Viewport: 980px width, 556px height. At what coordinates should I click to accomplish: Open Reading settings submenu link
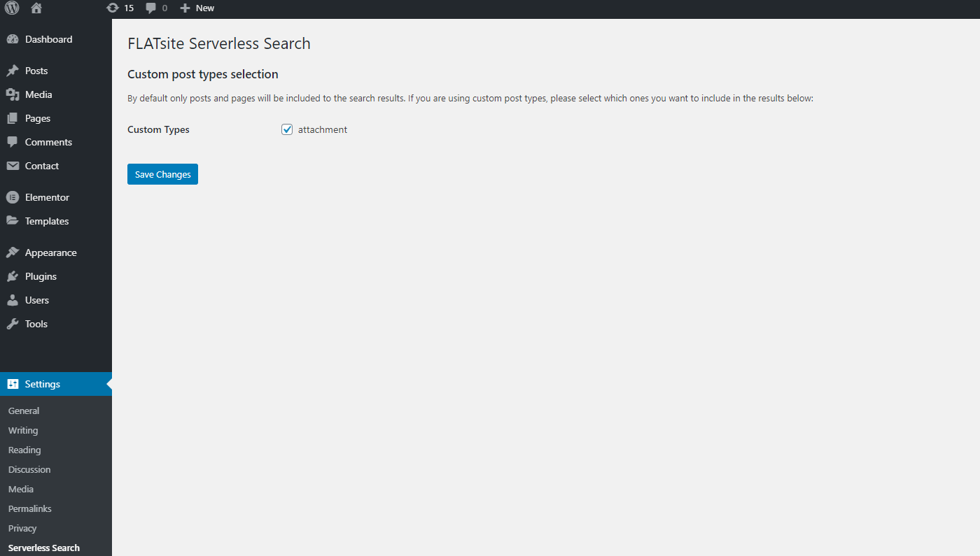tap(24, 450)
